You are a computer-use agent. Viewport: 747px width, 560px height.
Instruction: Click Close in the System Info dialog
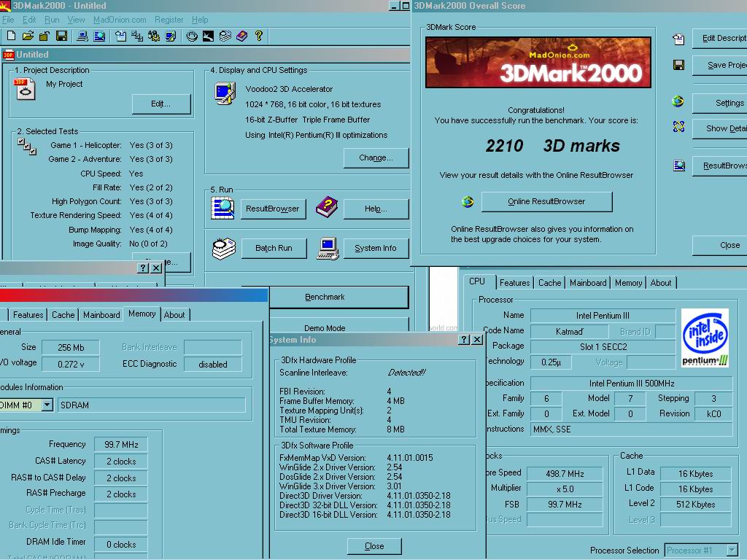(374, 546)
